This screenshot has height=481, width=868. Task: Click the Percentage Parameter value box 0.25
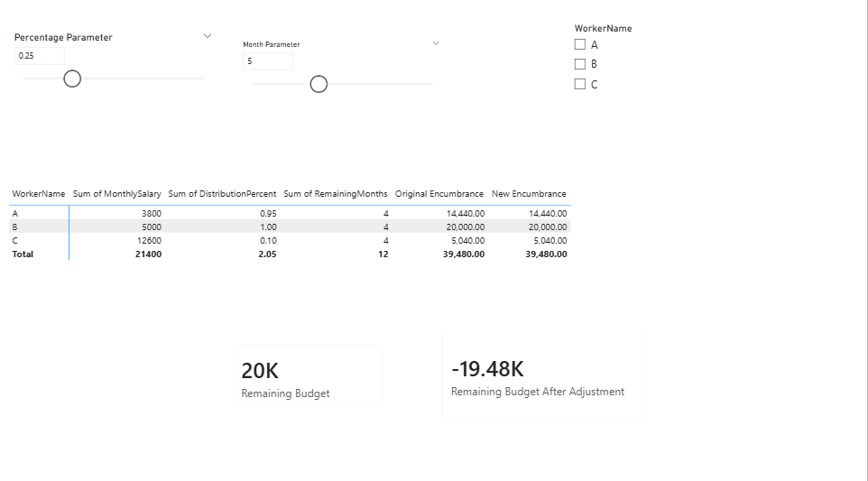(40, 55)
